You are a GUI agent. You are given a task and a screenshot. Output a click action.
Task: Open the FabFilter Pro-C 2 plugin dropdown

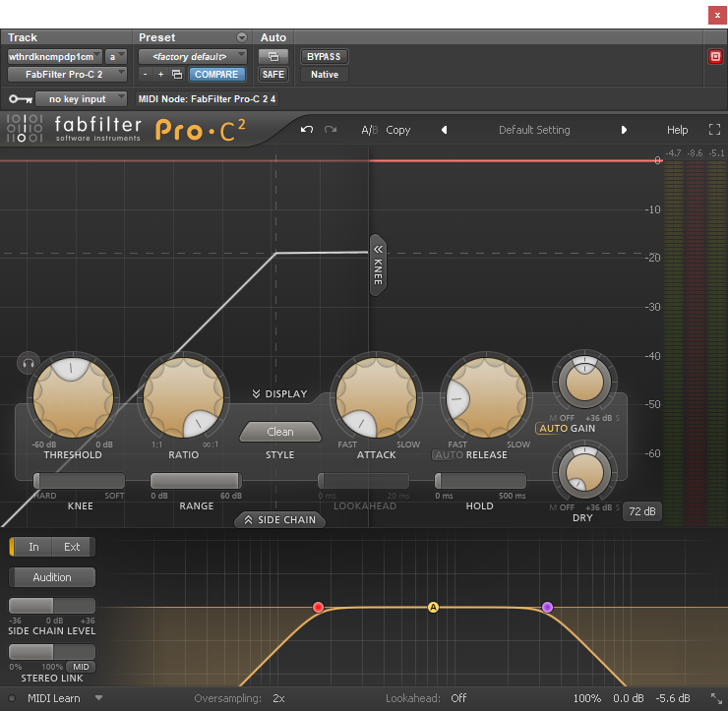coord(67,75)
